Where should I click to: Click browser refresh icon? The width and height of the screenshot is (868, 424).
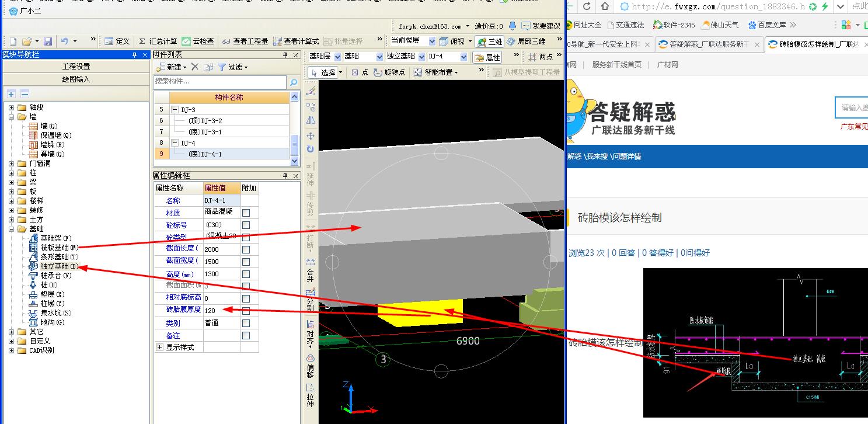pos(587,6)
